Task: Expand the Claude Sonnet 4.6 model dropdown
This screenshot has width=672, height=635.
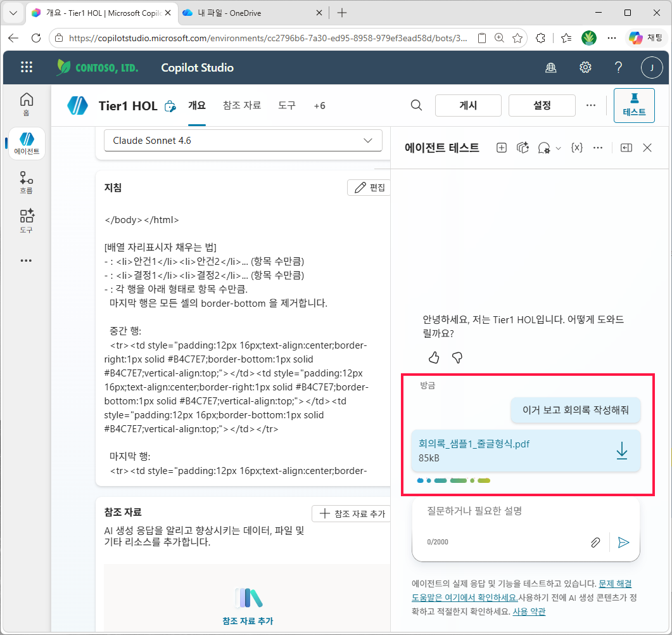Action: [x=368, y=141]
